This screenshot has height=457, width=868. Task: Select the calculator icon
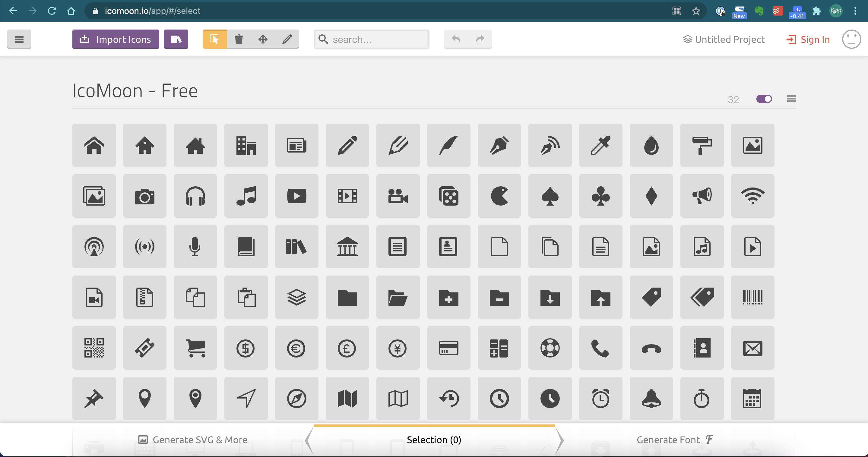pos(499,348)
